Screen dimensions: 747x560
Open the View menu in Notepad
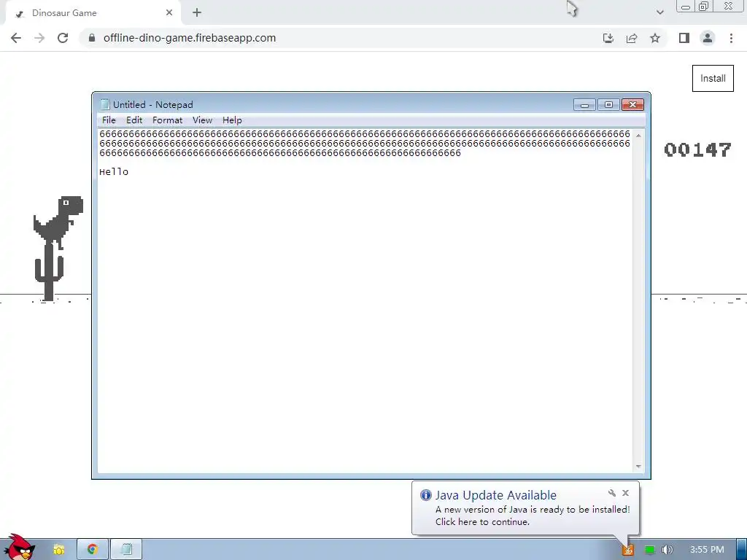coord(202,120)
